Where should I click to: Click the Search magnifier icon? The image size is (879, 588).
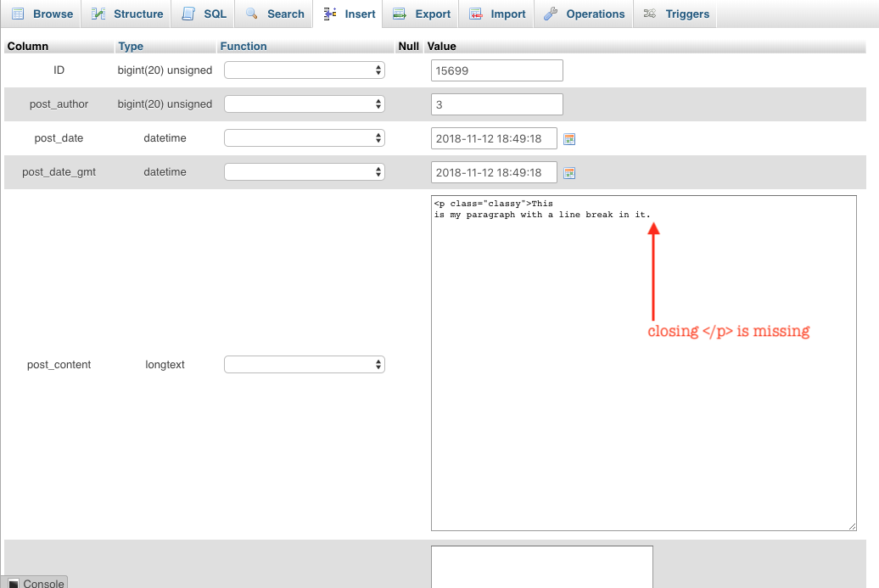pos(252,14)
